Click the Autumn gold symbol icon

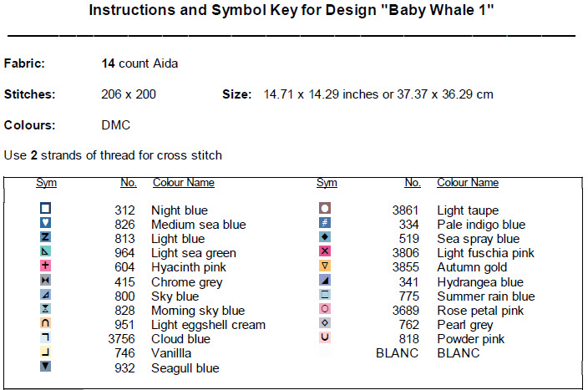click(x=326, y=266)
